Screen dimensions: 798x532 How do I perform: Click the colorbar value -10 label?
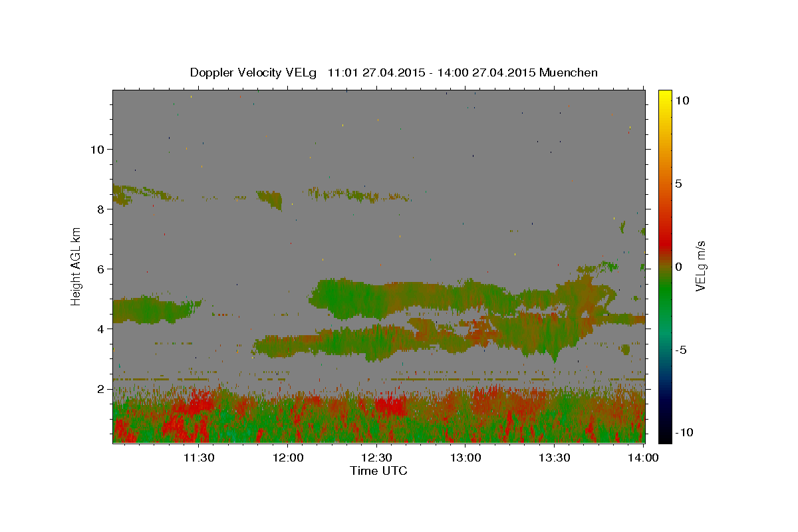(684, 432)
